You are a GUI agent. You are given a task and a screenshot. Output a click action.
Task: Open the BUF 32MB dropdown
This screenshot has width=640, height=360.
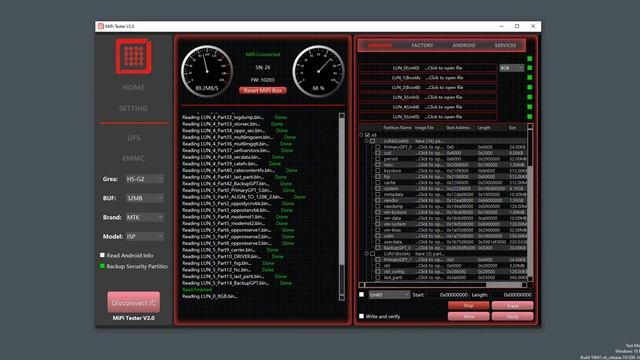144,198
